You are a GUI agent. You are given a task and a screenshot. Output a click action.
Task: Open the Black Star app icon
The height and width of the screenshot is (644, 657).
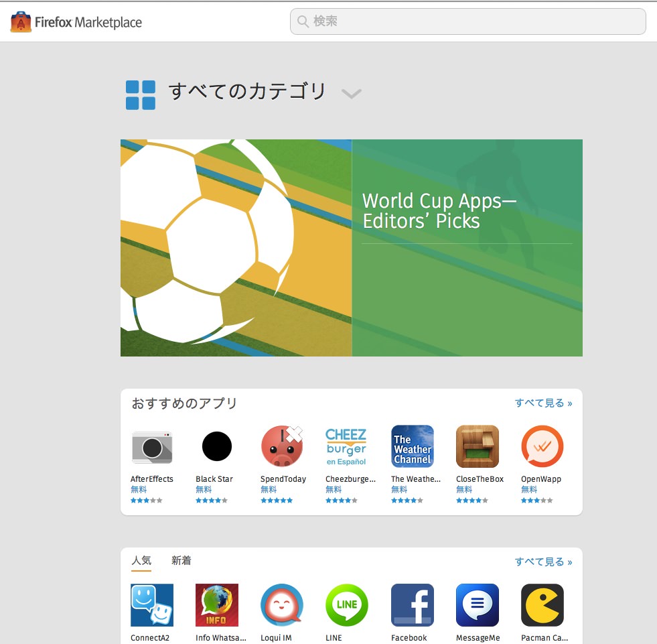pos(216,446)
